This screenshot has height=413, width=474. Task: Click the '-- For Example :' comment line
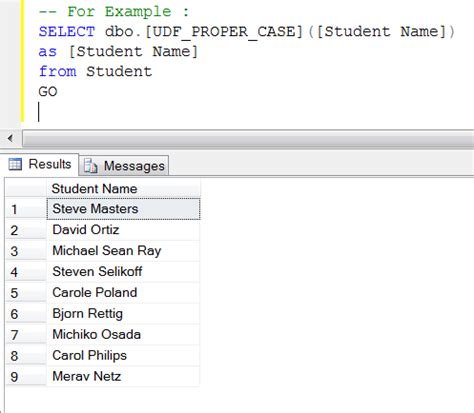(114, 12)
